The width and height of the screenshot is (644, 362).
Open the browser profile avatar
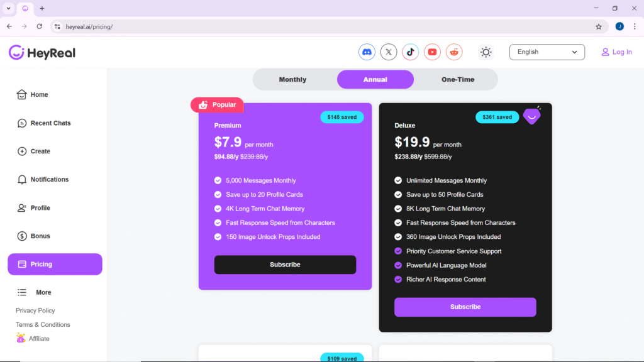(619, 26)
